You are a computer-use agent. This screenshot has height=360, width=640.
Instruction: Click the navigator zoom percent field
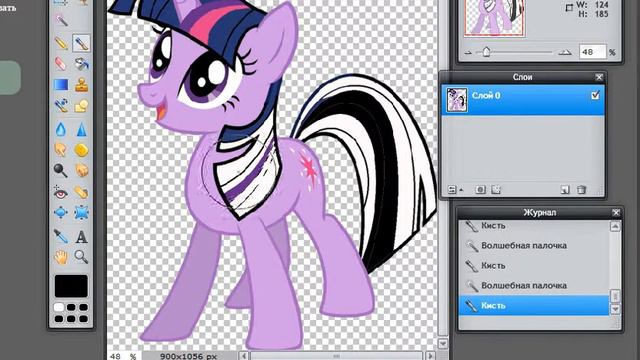pos(593,52)
